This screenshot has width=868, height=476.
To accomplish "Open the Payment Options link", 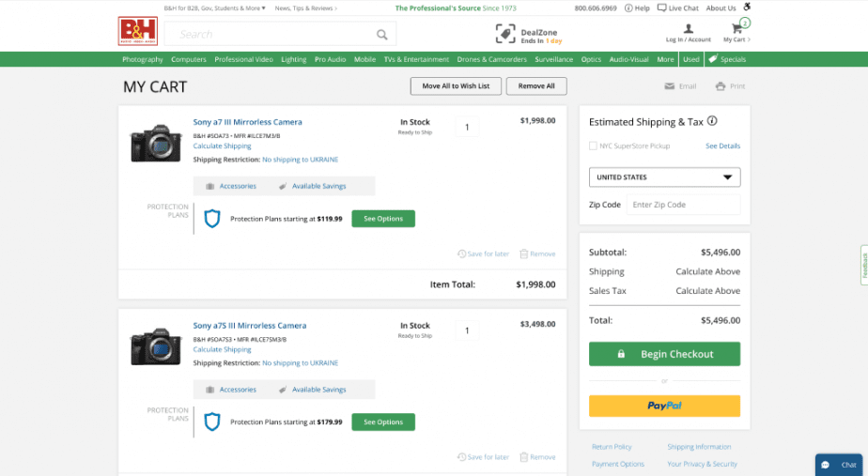I will pyautogui.click(x=618, y=464).
